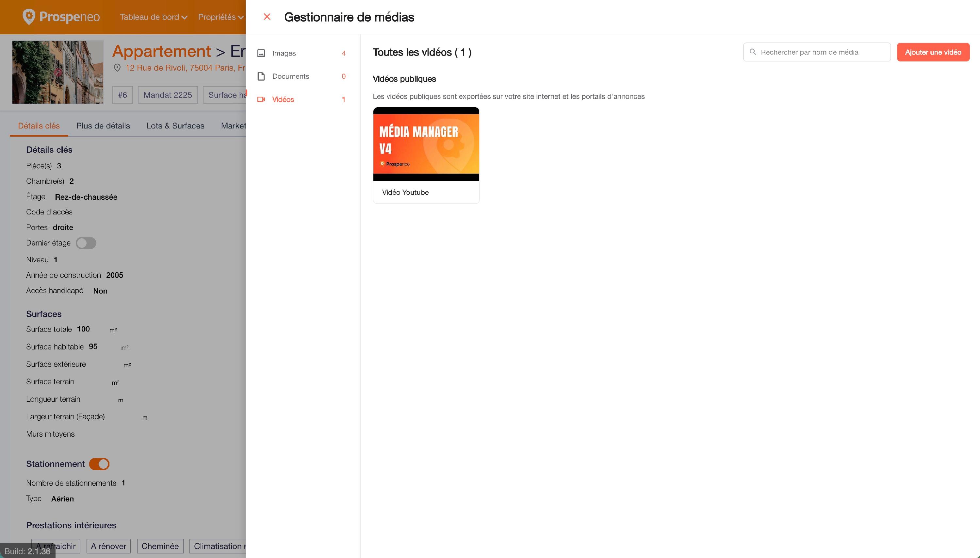
Task: Open the 12 Rue de Rivoli address link
Action: tap(185, 68)
